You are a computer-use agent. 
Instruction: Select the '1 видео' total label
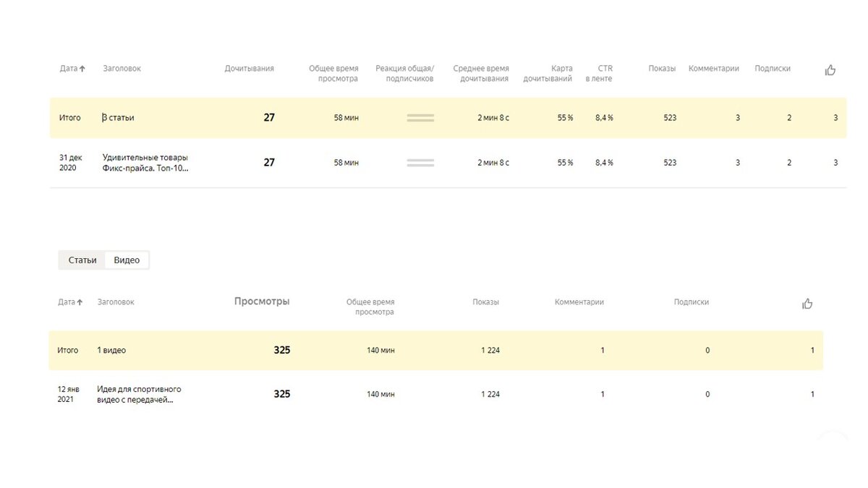111,351
